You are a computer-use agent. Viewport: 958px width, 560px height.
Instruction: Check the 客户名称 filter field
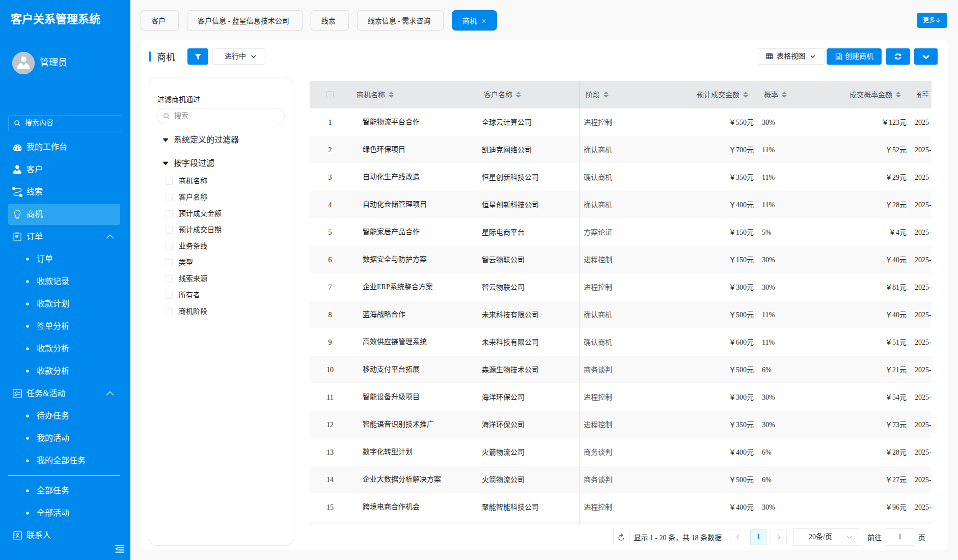169,198
